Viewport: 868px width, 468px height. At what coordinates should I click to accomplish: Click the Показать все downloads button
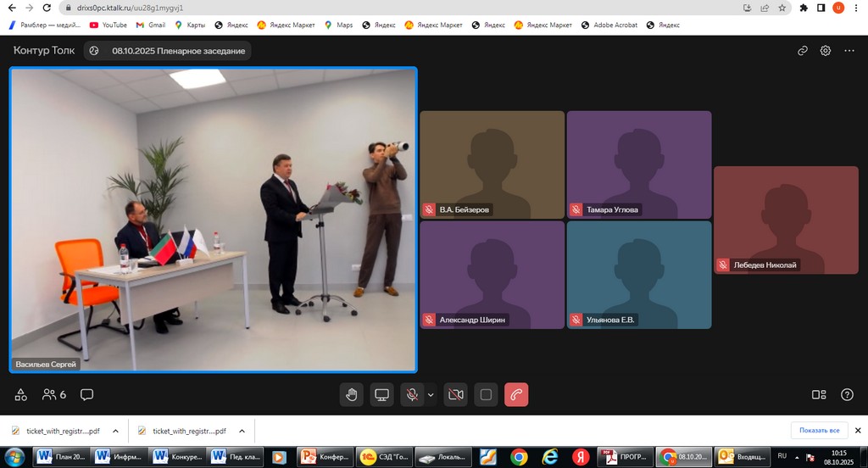coord(819,431)
